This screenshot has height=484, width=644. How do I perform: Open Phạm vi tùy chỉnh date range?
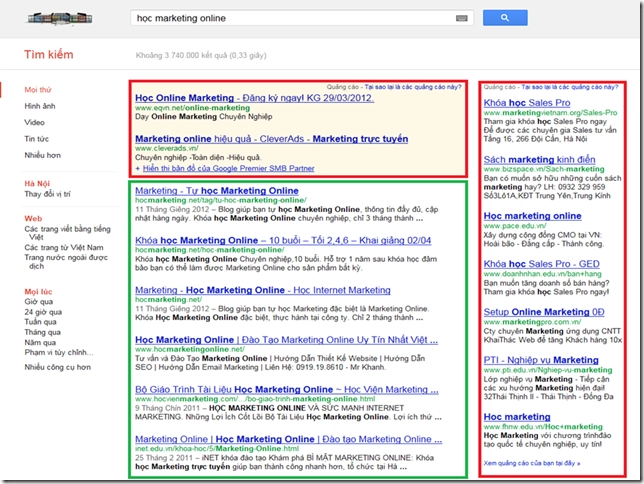pyautogui.click(x=59, y=353)
